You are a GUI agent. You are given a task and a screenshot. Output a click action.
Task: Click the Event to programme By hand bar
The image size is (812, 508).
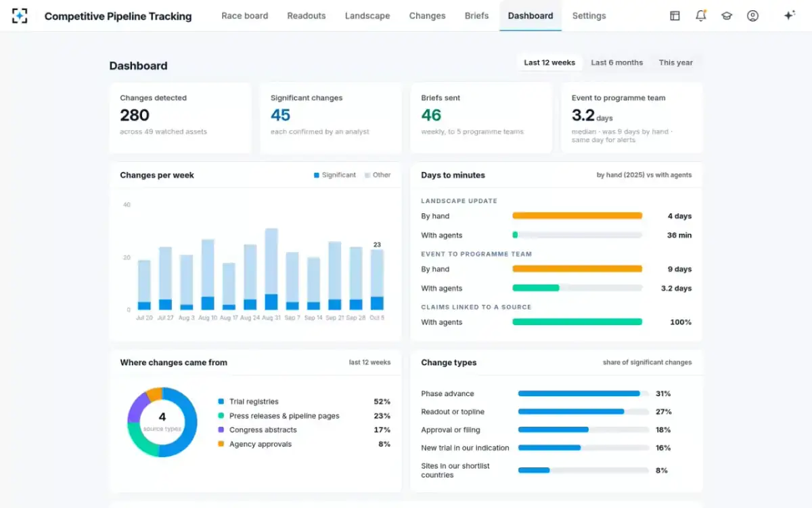(x=577, y=269)
